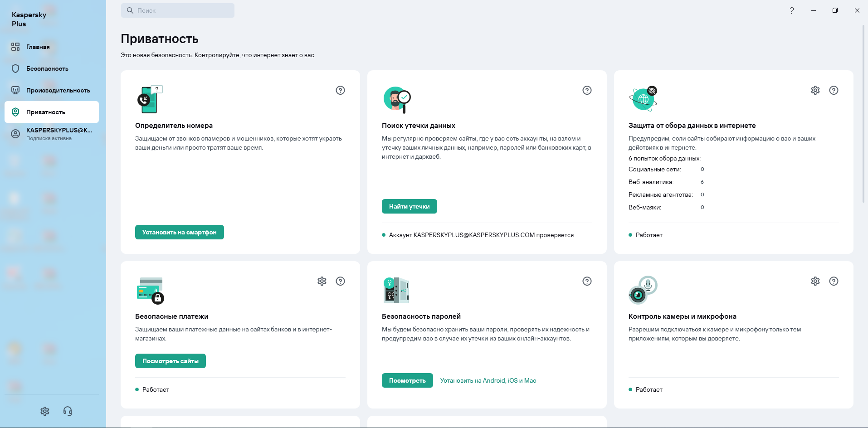The height and width of the screenshot is (428, 868).
Task: Click Контроль камеры и микрофона title
Action: [x=683, y=316]
